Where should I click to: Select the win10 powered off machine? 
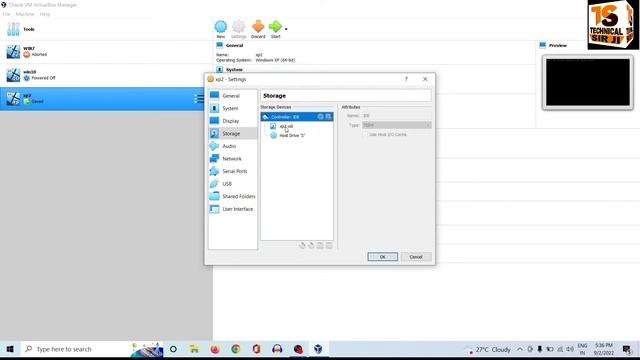[106, 75]
